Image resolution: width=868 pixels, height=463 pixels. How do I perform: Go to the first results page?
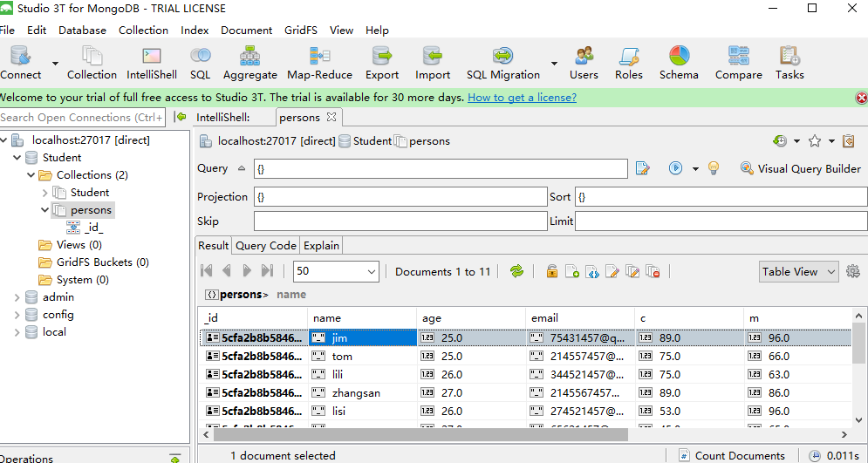coord(207,270)
